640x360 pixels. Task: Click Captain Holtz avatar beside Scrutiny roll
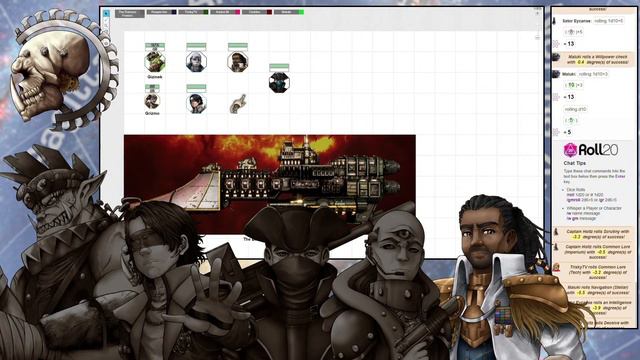coord(556,232)
